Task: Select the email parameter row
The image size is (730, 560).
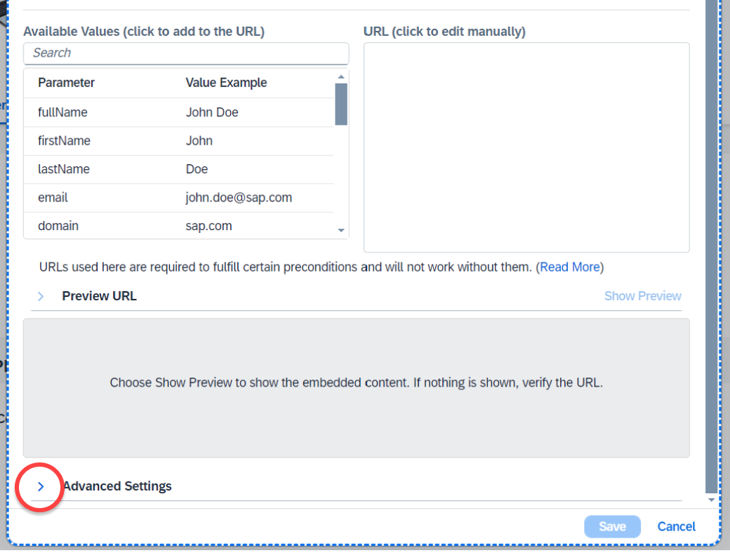Action: pyautogui.click(x=179, y=197)
